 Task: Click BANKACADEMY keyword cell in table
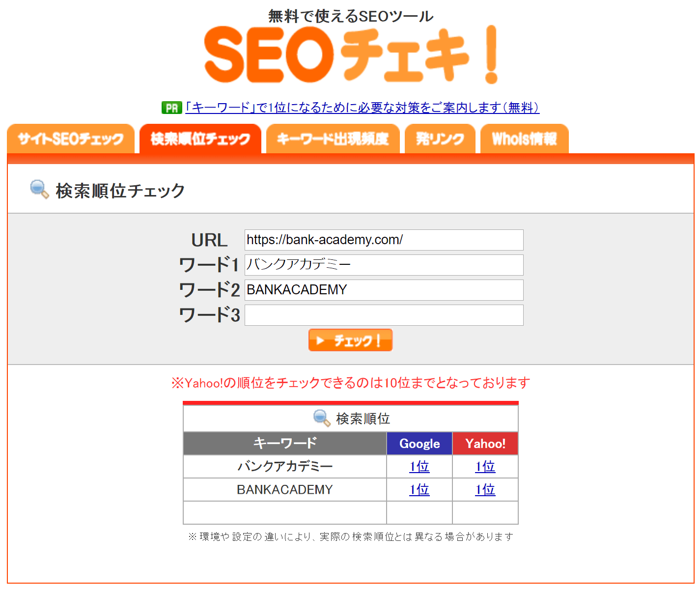[285, 489]
